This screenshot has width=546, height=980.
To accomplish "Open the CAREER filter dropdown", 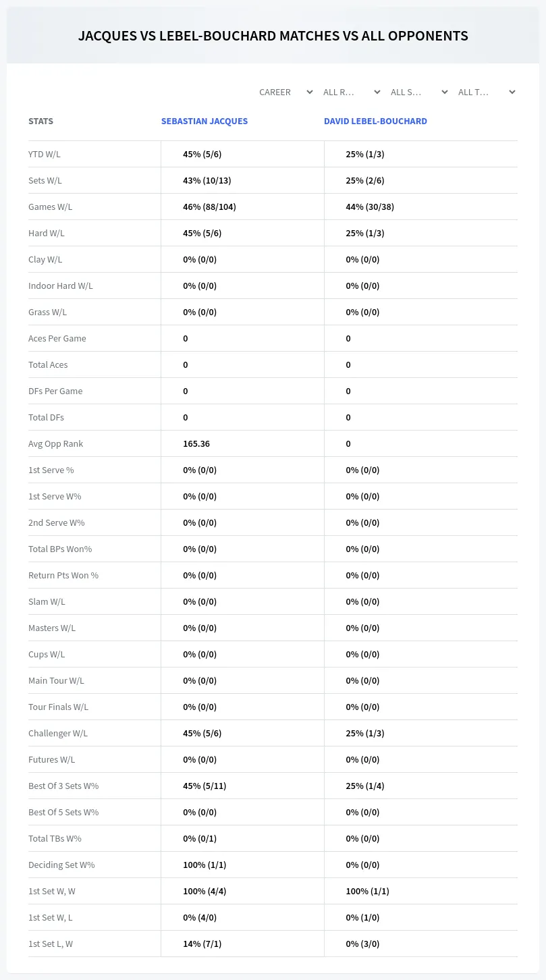I will point(285,92).
